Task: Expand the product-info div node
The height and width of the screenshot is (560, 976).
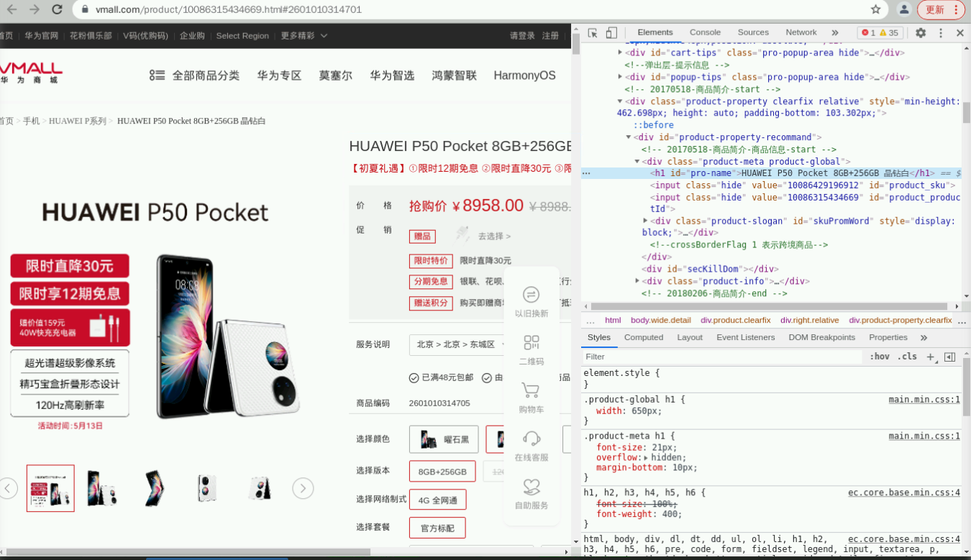Action: click(x=637, y=281)
